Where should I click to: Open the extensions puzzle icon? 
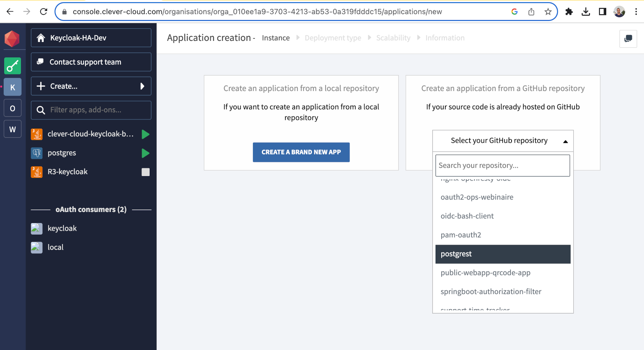pyautogui.click(x=569, y=12)
